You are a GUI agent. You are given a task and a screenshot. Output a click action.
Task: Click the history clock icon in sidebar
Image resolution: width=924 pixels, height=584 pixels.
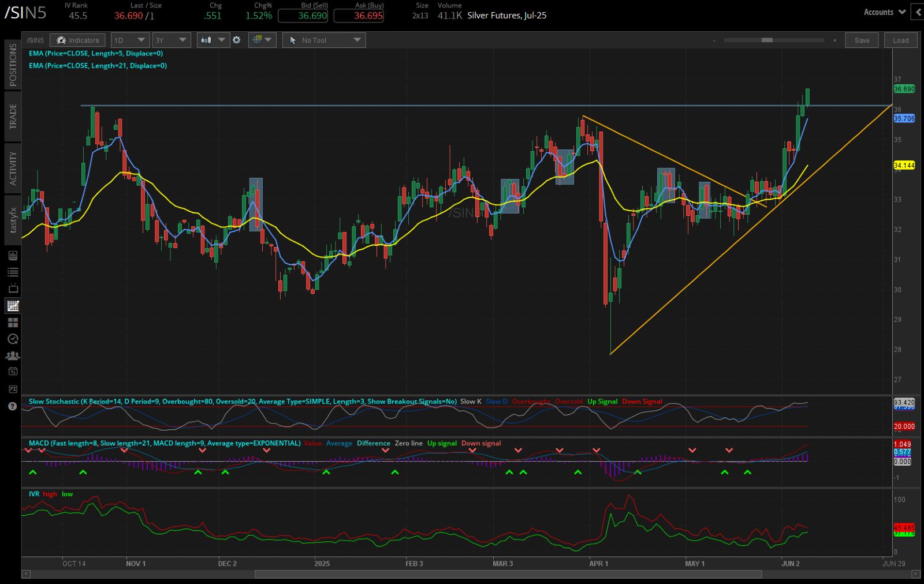(x=12, y=339)
